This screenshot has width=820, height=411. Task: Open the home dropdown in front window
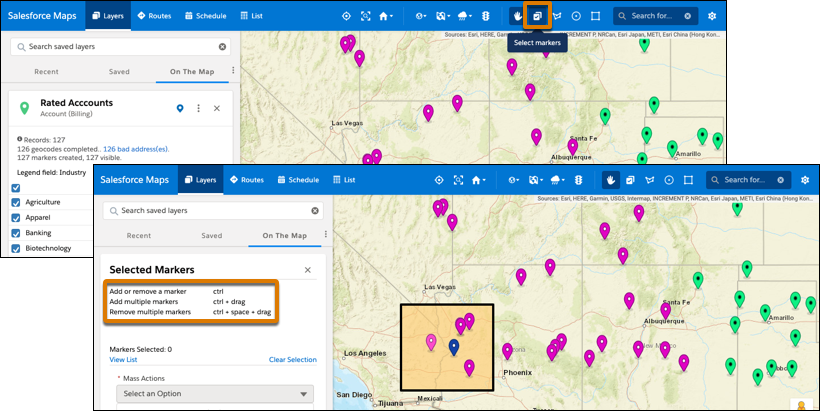pos(479,180)
